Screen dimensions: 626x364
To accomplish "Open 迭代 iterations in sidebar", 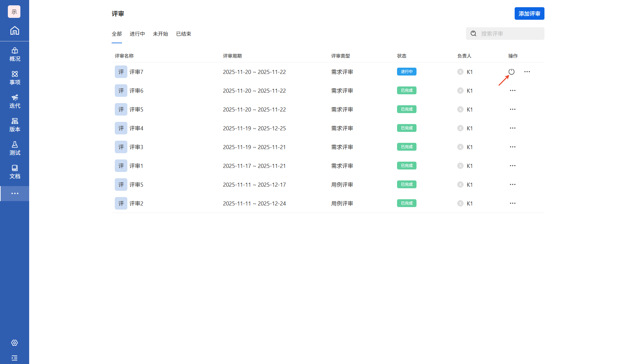I will [14, 101].
